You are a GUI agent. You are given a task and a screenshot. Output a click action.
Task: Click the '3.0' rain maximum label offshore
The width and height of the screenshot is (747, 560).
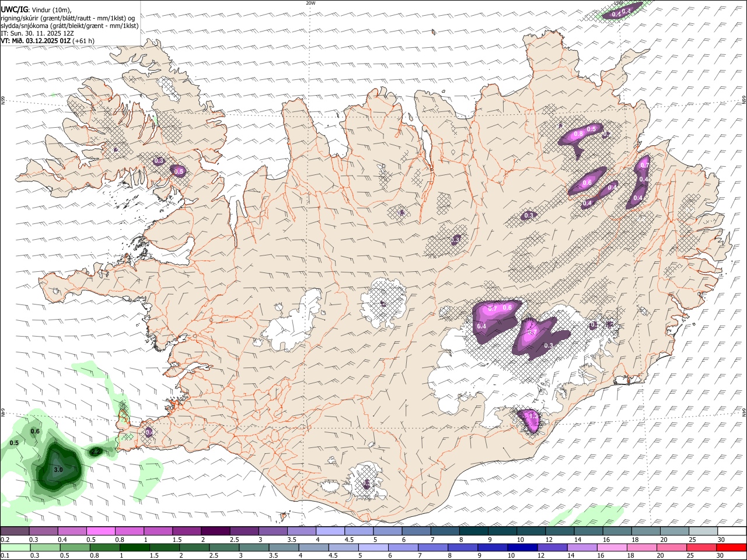pyautogui.click(x=58, y=470)
